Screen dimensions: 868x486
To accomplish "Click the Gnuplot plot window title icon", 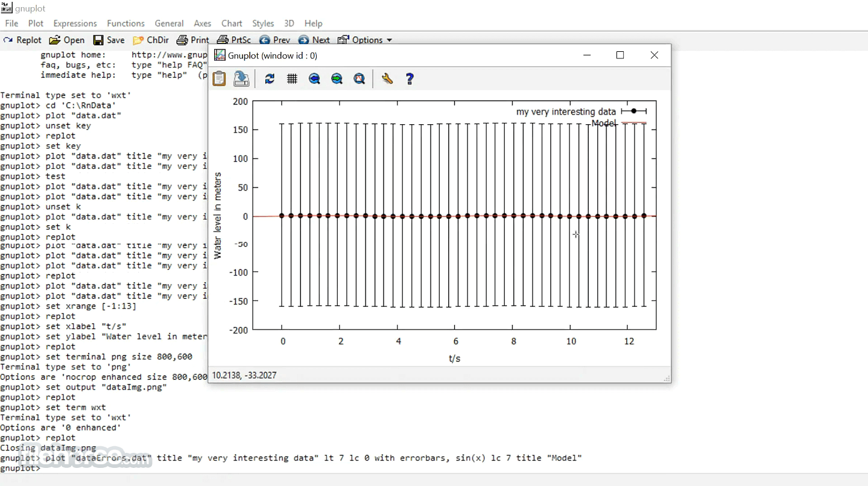I will (x=220, y=55).
